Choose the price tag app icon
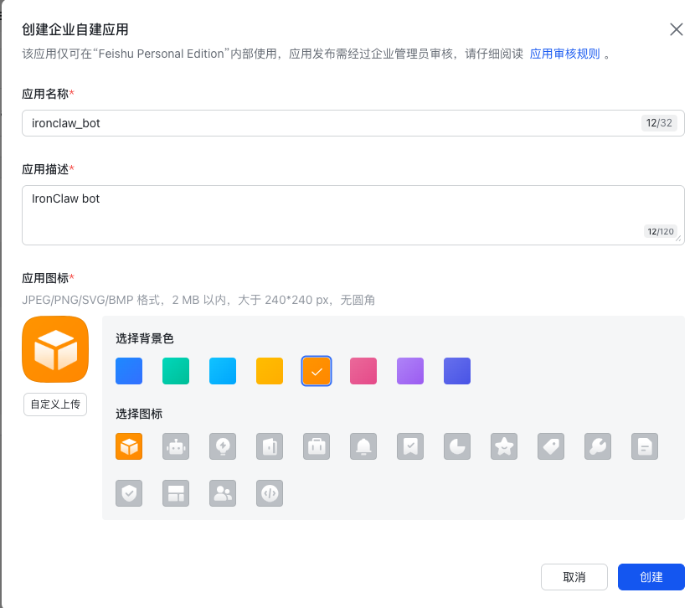The width and height of the screenshot is (700, 608). point(551,446)
